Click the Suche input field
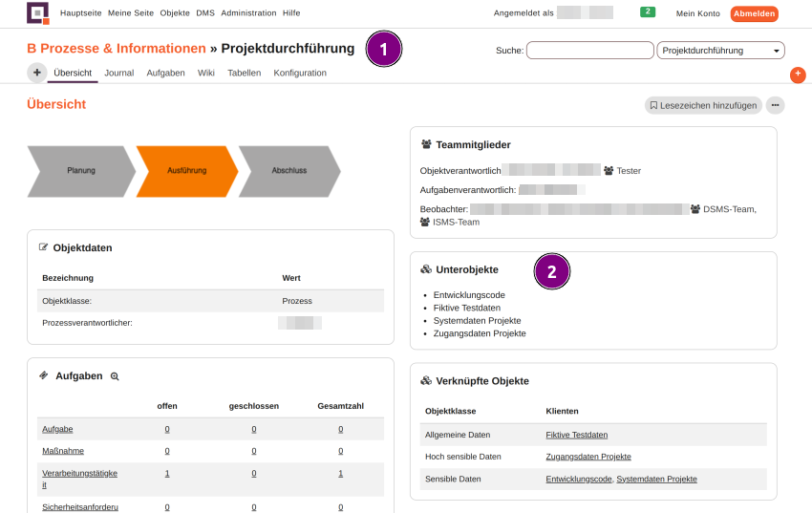The image size is (812, 513). point(588,51)
